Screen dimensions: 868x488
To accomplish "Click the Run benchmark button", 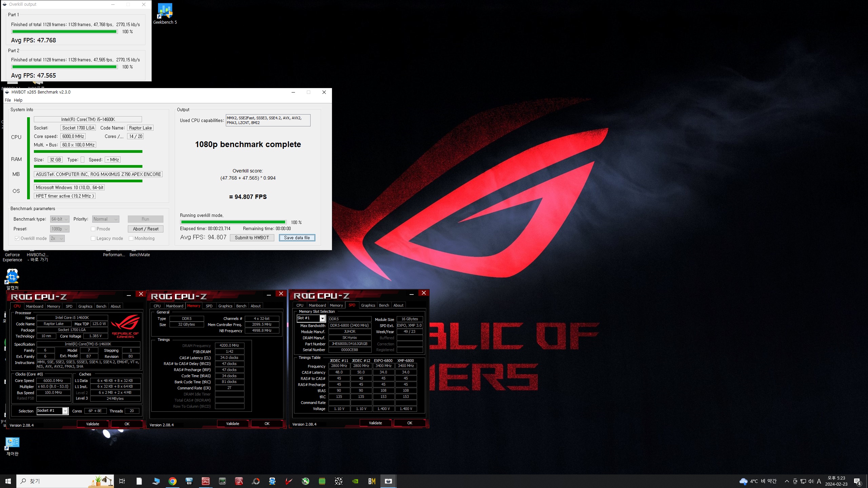I will 145,219.
